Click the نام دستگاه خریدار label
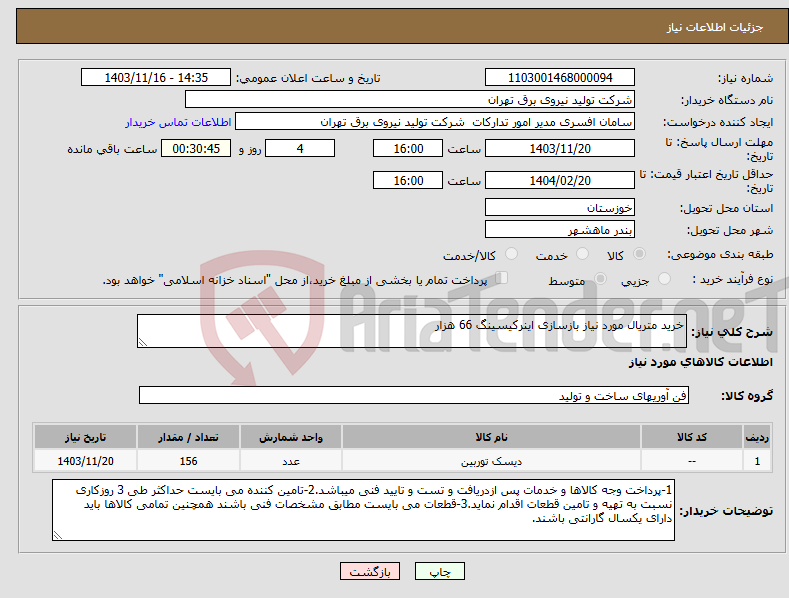The height and width of the screenshot is (598, 789). (727, 101)
